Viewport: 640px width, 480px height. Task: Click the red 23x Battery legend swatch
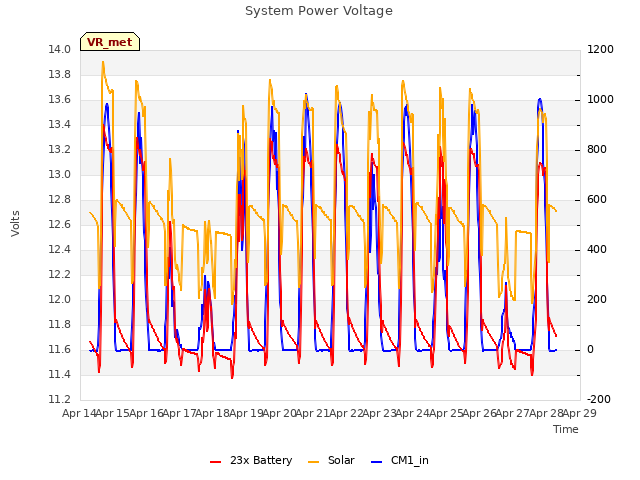pyautogui.click(x=216, y=462)
